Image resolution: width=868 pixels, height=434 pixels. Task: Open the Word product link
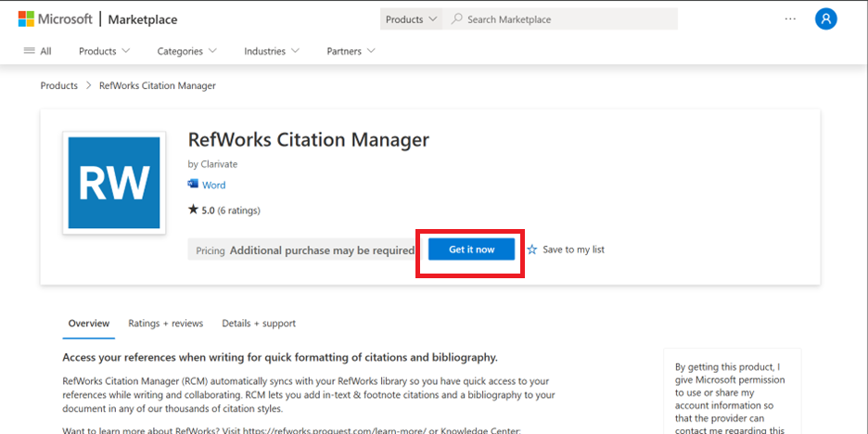coord(213,185)
